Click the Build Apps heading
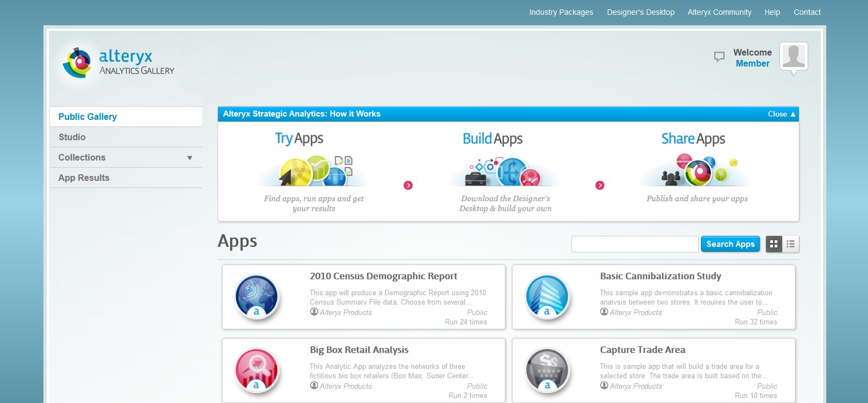The width and height of the screenshot is (868, 403). click(x=493, y=139)
